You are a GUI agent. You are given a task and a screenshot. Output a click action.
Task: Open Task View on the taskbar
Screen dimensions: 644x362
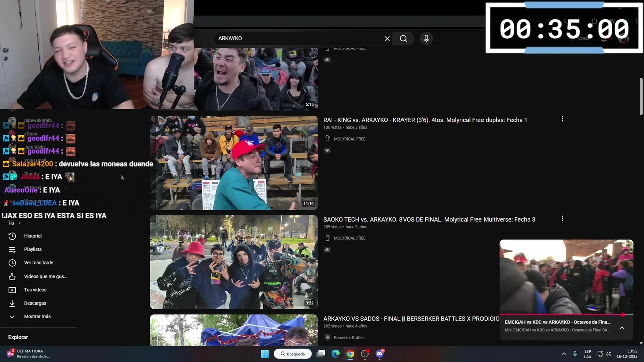click(320, 354)
